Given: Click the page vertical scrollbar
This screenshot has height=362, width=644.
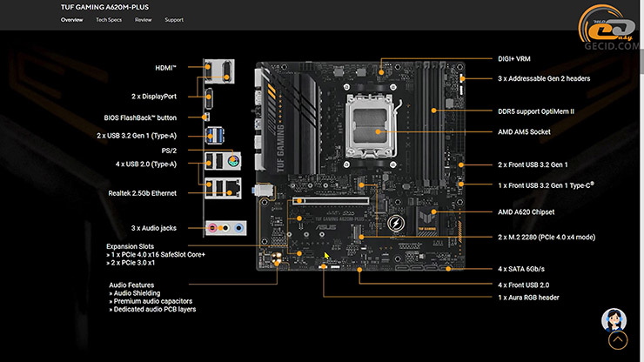Looking at the screenshot, I should click(641, 181).
